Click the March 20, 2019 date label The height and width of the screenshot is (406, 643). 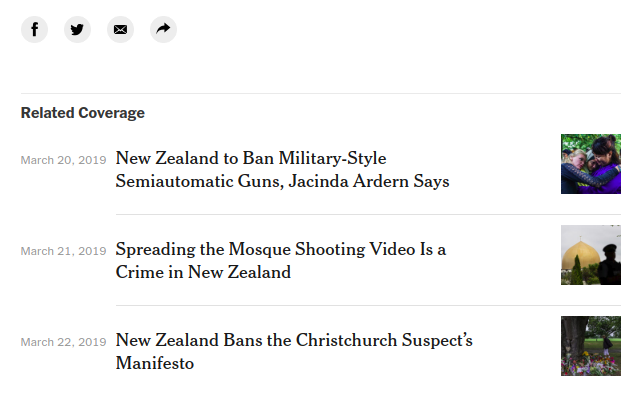pyautogui.click(x=64, y=160)
